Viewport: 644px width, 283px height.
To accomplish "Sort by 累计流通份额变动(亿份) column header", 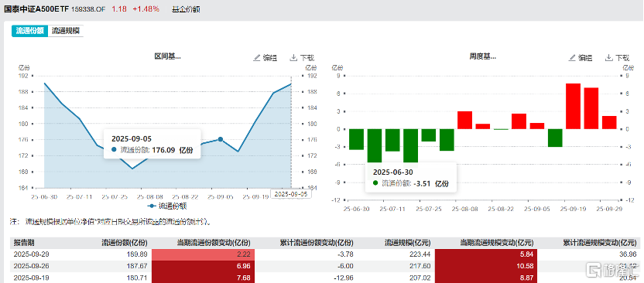I will (317, 243).
